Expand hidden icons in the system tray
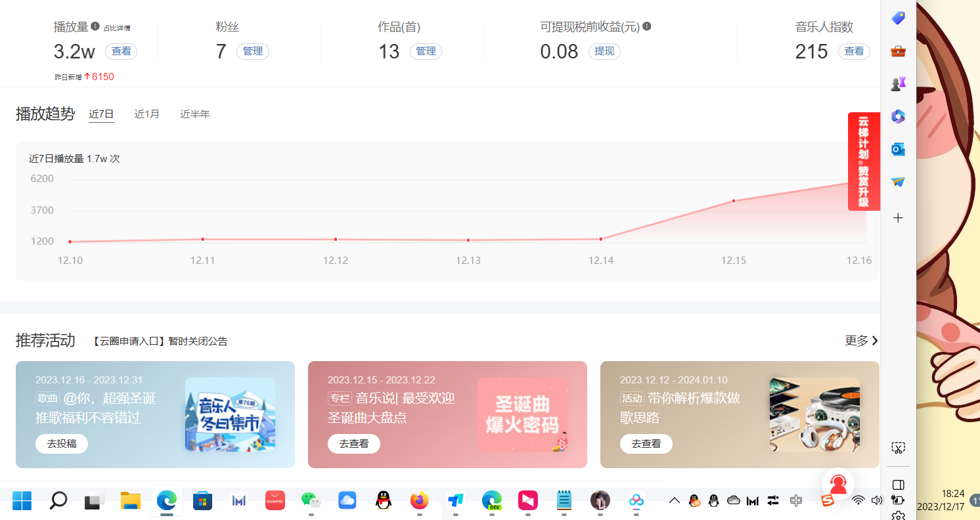Viewport: 980px width, 520px height. tap(675, 500)
